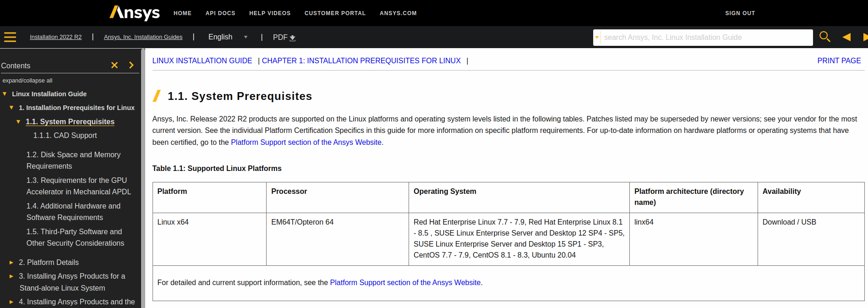This screenshot has width=868, height=308.
Task: Toggle expand/collapse all contents
Action: pyautogui.click(x=27, y=81)
